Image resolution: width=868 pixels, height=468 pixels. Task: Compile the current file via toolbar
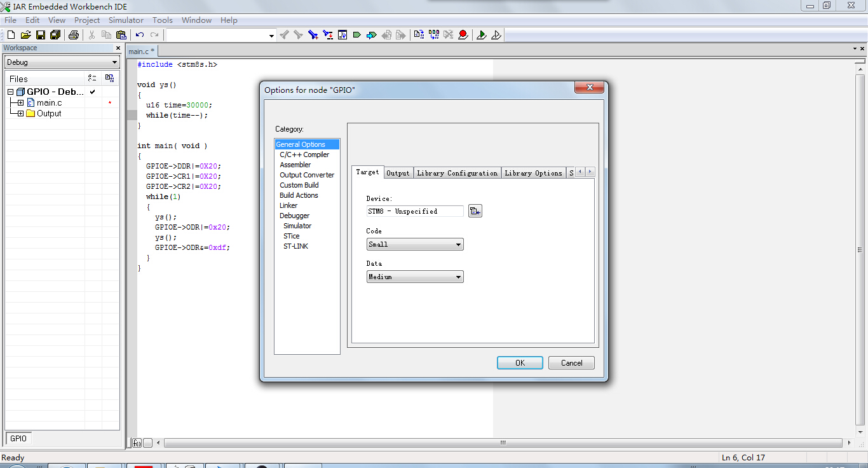[419, 35]
